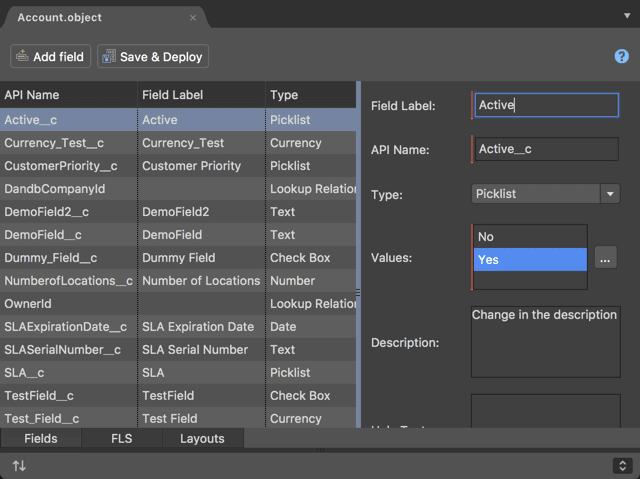The width and height of the screenshot is (640, 479).
Task: Select the SLASerialNumber__c row
Action: pyautogui.click(x=178, y=350)
